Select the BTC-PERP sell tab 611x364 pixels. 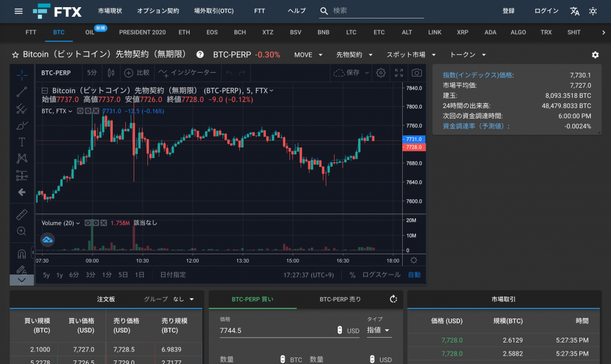click(x=340, y=300)
